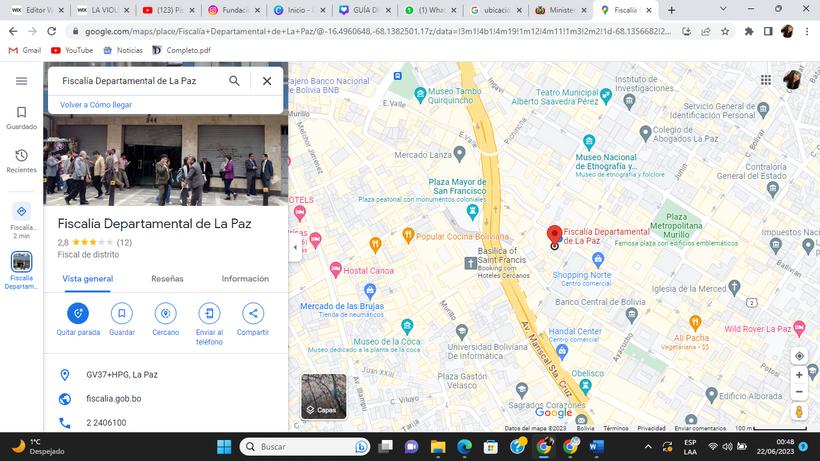This screenshot has width=820, height=461.
Task: Open the Guardado saved places
Action: point(21,118)
